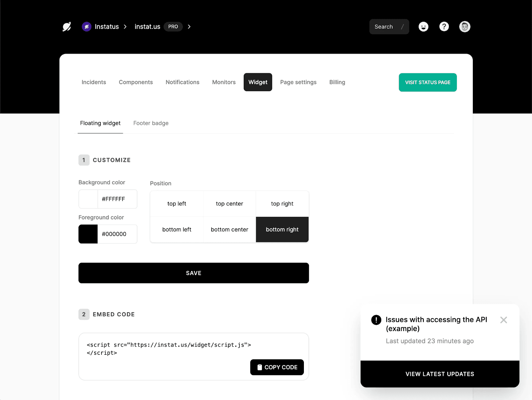Image resolution: width=532 pixels, height=400 pixels.
Task: Click the Customize section heading
Action: tap(112, 160)
